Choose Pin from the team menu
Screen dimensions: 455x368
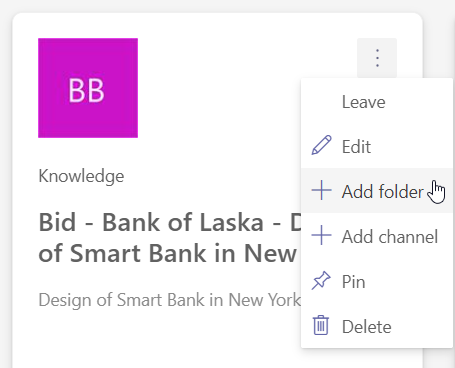pyautogui.click(x=377, y=281)
